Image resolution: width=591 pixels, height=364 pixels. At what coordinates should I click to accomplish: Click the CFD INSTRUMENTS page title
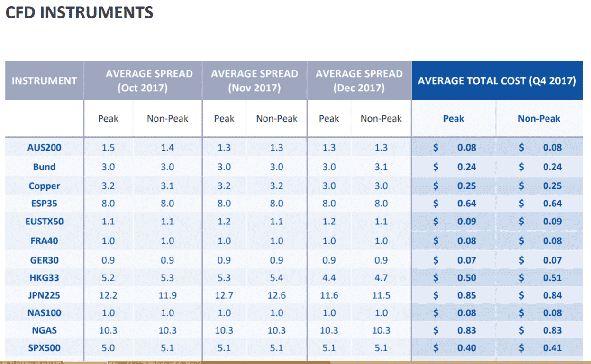point(79,13)
